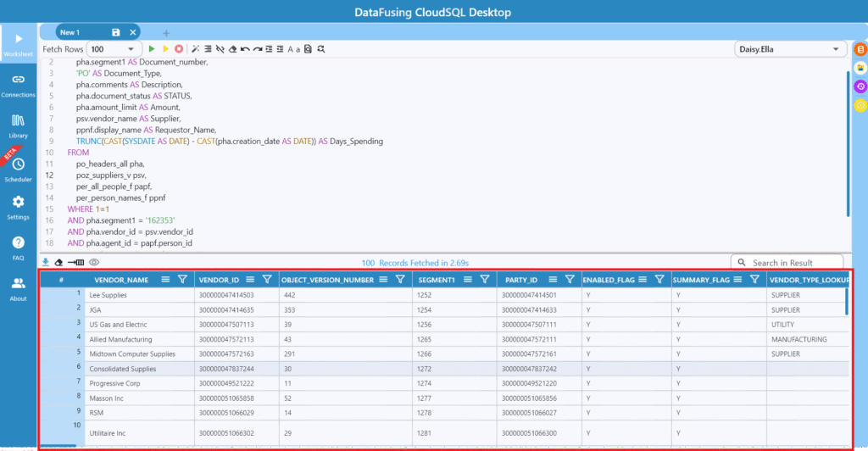Click the yellow play run-script icon

165,49
